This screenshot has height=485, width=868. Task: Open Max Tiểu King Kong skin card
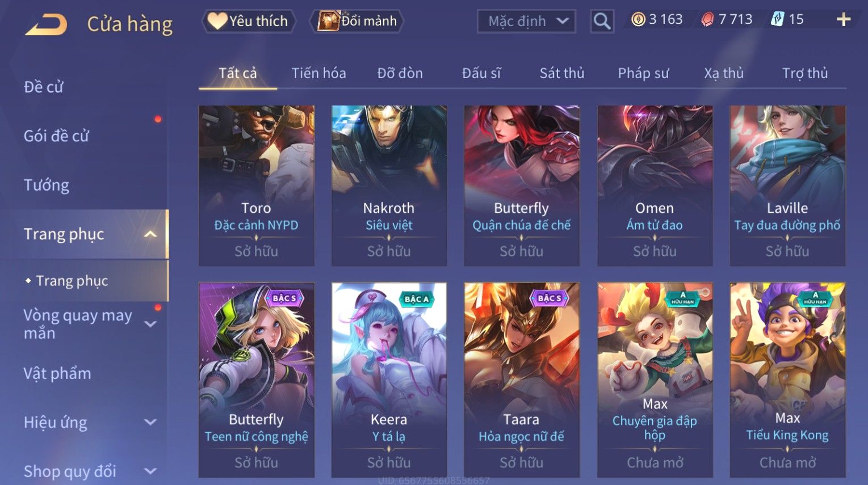click(787, 380)
